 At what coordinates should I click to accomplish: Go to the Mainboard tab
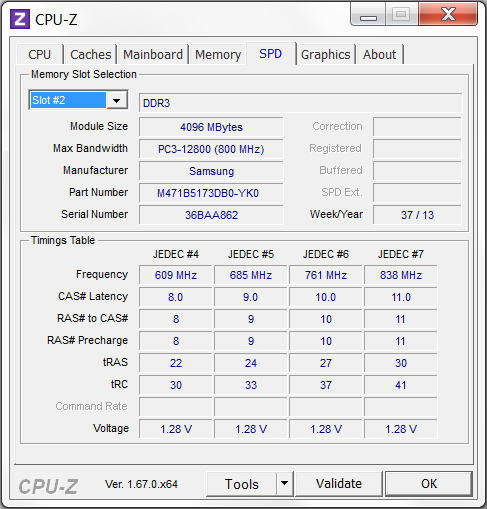[153, 54]
